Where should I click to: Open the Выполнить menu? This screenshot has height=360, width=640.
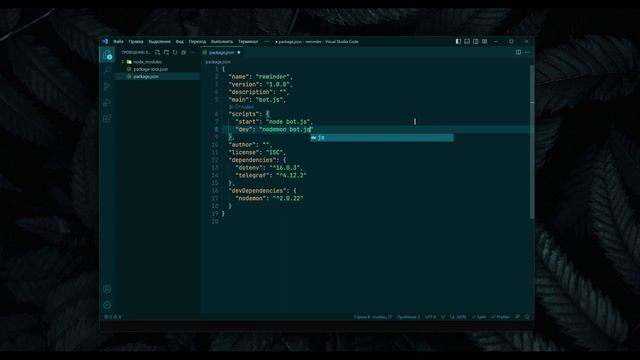222,41
